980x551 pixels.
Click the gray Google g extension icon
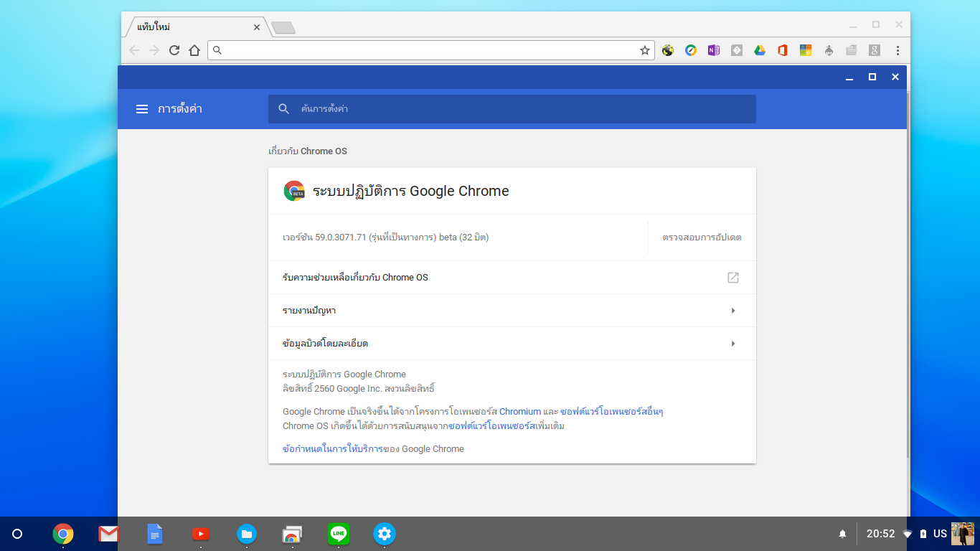[875, 50]
